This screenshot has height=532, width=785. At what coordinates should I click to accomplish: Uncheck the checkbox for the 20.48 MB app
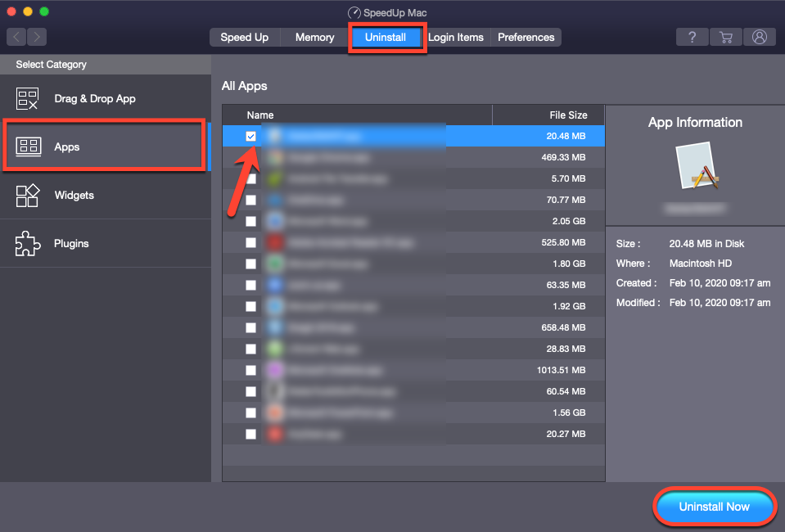pyautogui.click(x=250, y=136)
